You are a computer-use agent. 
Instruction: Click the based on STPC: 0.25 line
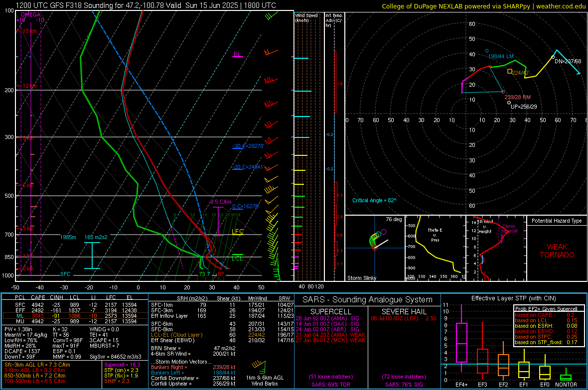coord(546,337)
